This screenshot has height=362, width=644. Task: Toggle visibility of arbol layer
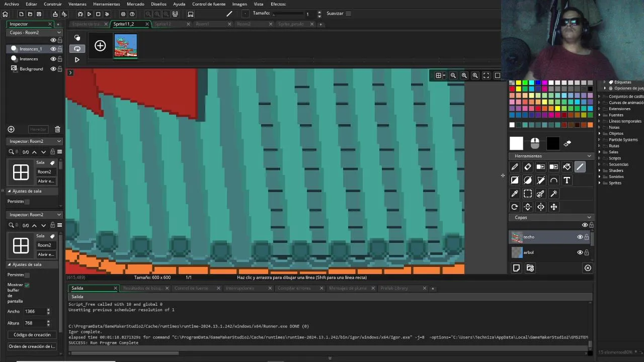click(x=580, y=252)
